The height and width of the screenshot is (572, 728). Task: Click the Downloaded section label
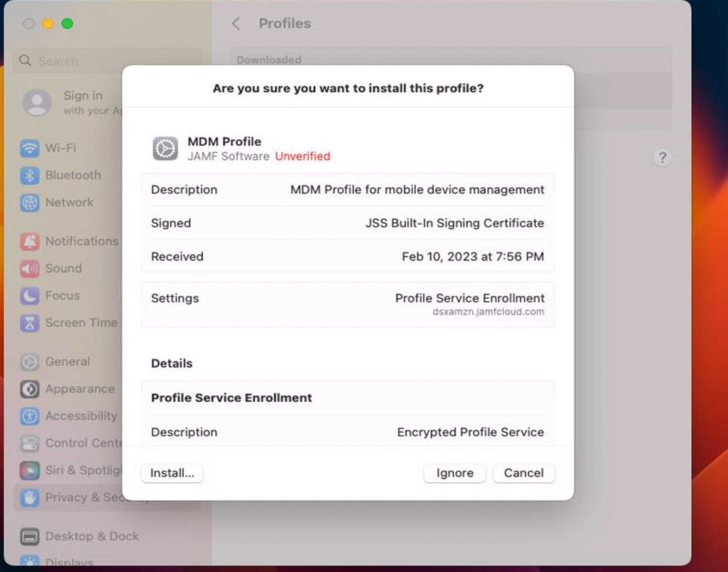(269, 60)
